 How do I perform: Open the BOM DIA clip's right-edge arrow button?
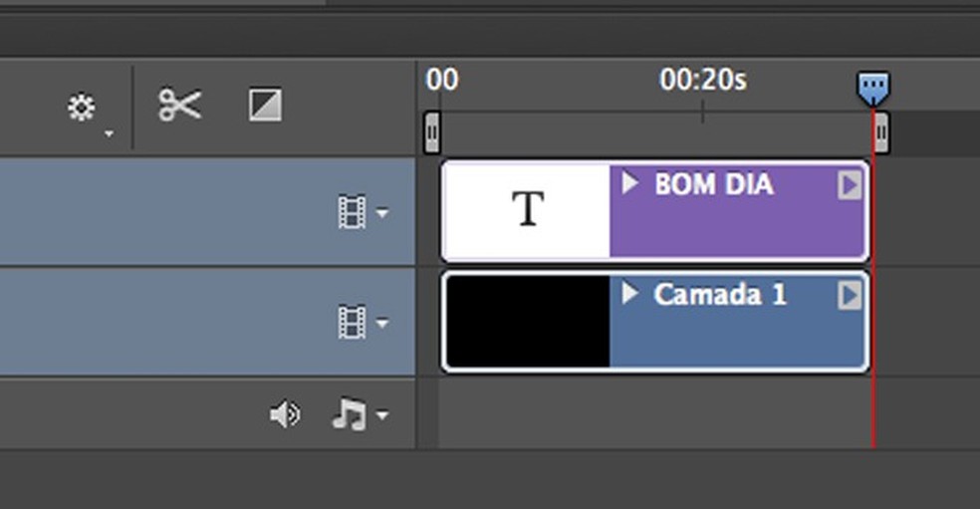click(x=849, y=185)
